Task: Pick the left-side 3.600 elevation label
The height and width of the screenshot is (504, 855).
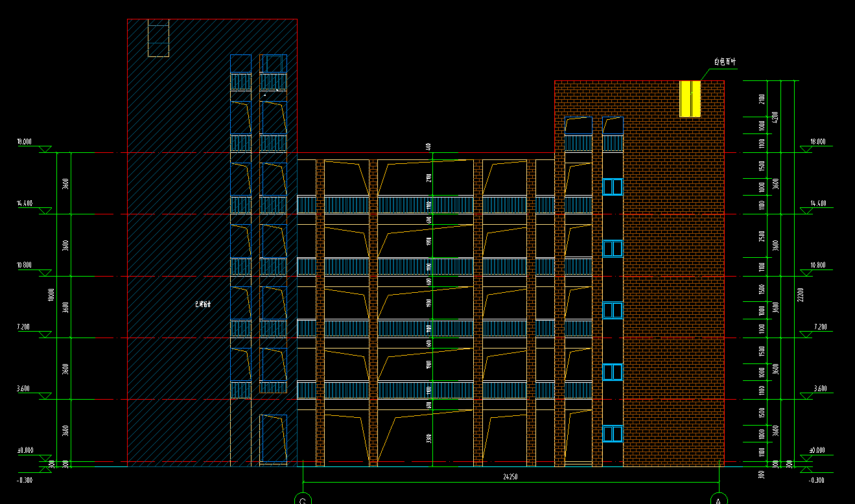Action: pyautogui.click(x=23, y=389)
